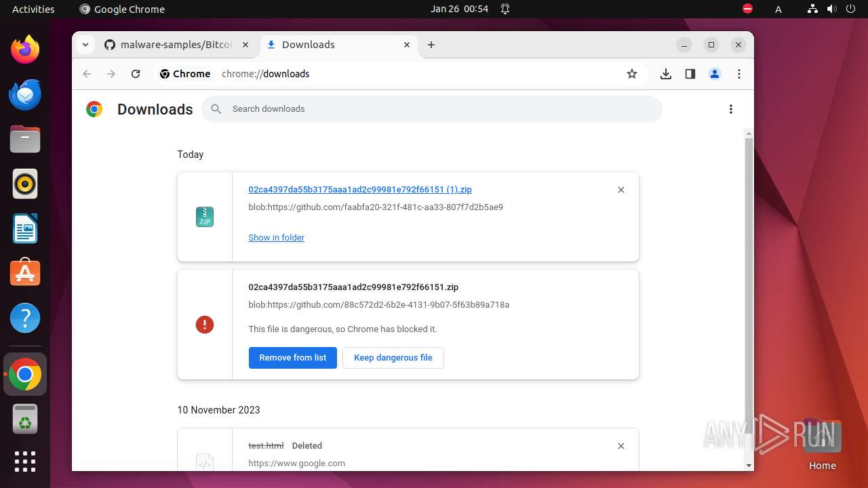Go forward in browser history
The width and height of the screenshot is (868, 488).
coord(111,74)
